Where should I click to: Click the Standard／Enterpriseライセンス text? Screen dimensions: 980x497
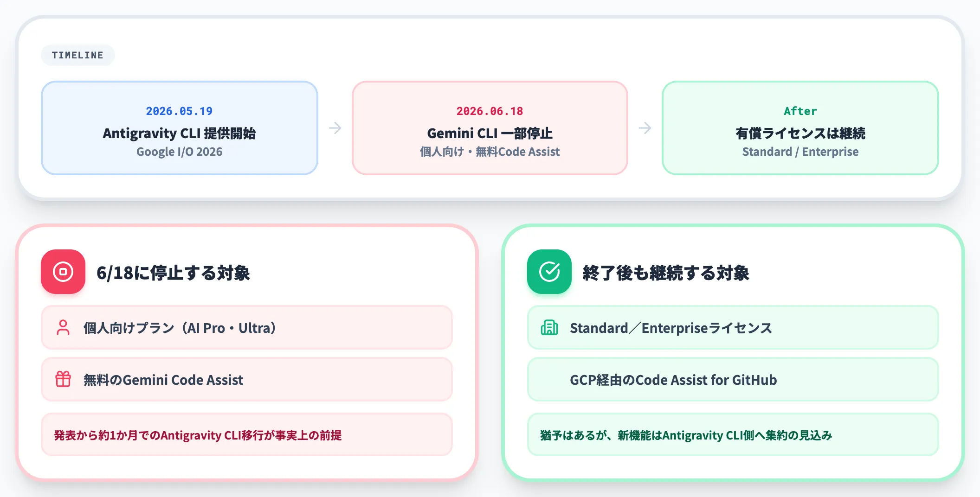pyautogui.click(x=671, y=328)
